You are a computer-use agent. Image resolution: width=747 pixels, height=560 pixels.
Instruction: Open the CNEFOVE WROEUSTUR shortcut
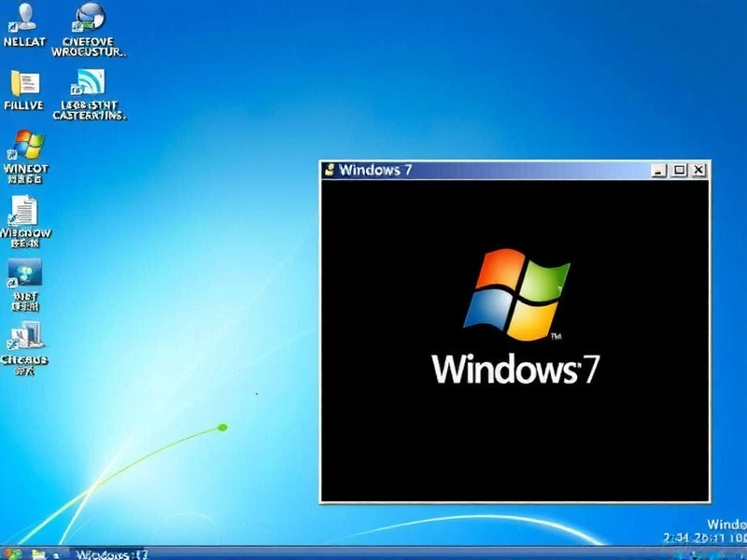(x=89, y=21)
